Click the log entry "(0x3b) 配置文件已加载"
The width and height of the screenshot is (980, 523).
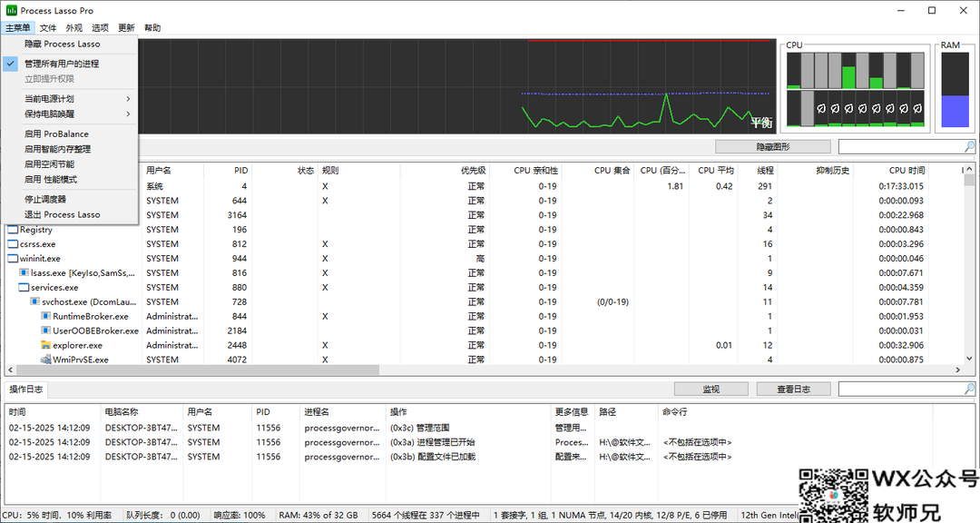[433, 457]
